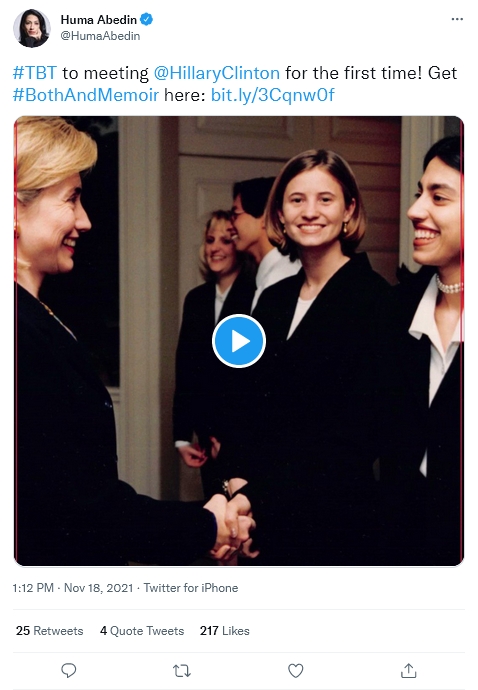Click the @HumaAbedin handle
The image size is (478, 690).
100,36
